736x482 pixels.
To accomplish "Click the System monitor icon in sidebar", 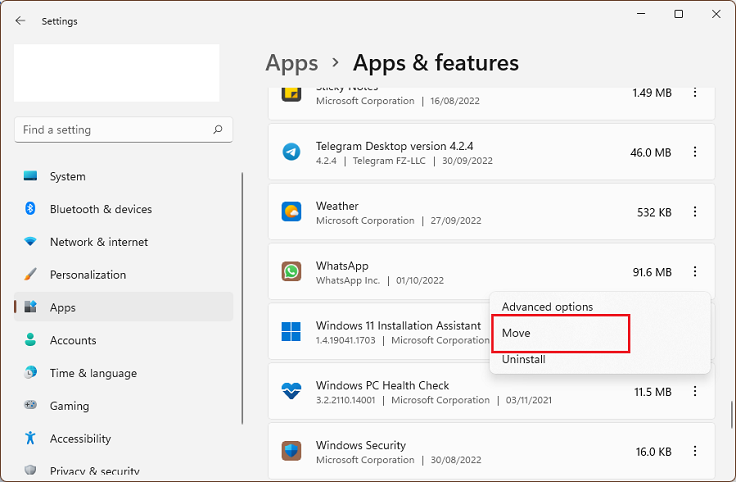I will coord(31,176).
